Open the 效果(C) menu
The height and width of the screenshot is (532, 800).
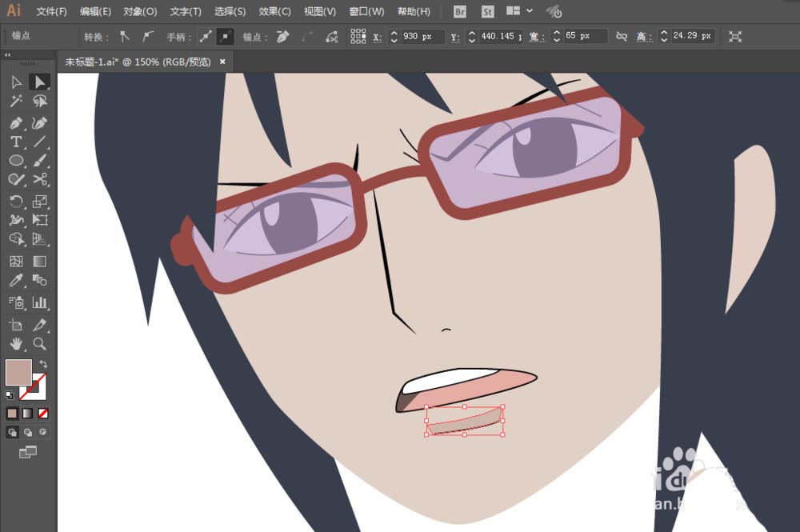click(x=274, y=11)
